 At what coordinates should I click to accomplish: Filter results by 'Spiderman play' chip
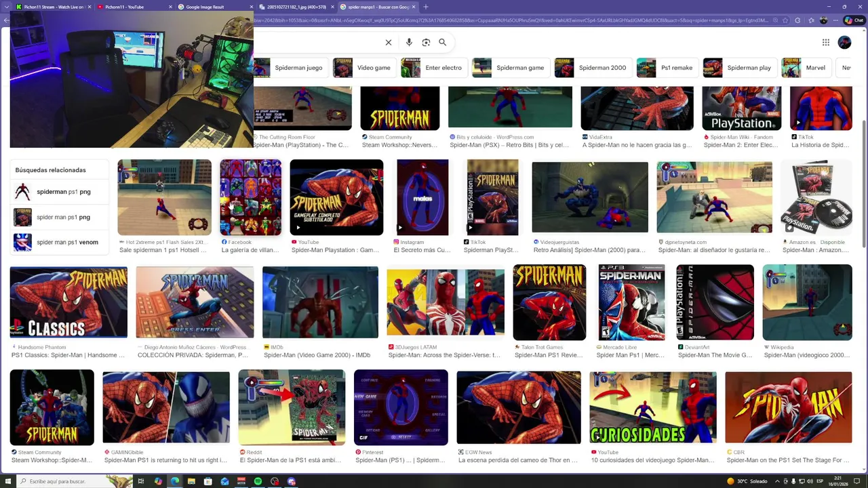740,68
